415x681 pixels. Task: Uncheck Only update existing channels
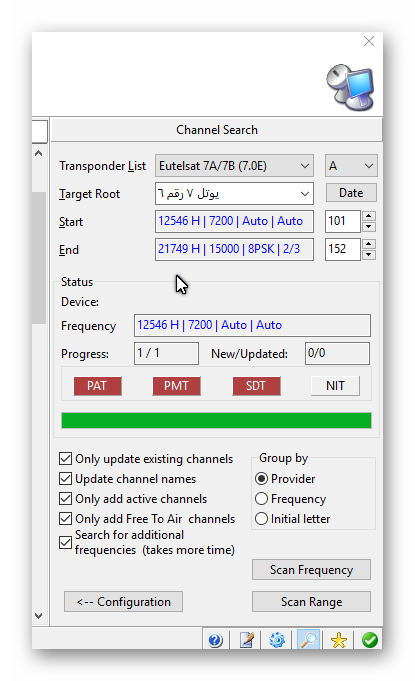[66, 459]
